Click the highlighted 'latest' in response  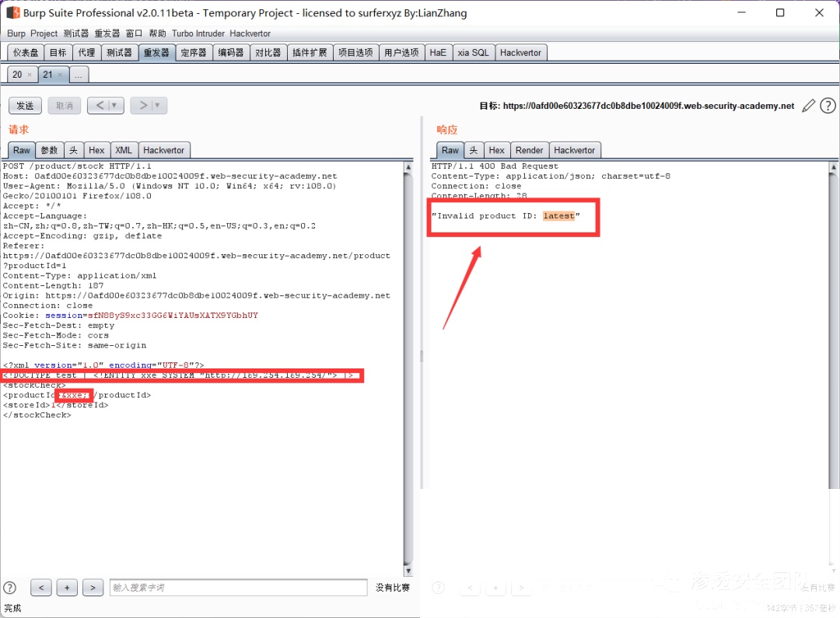click(x=558, y=216)
